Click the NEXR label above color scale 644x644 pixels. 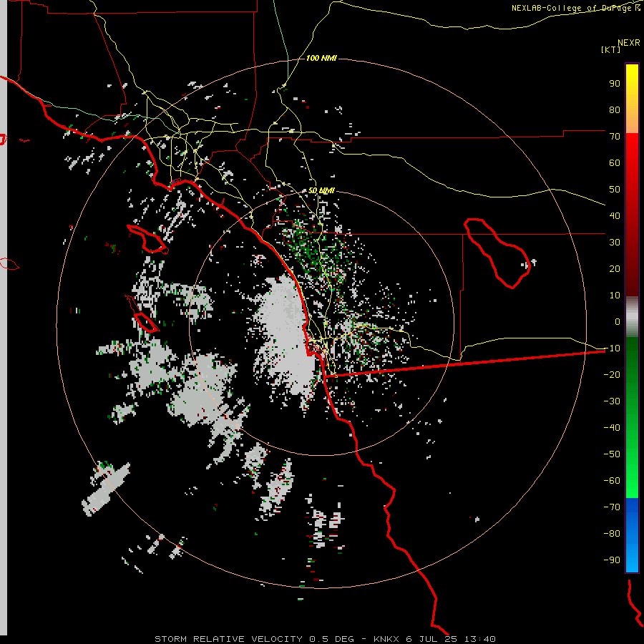tap(629, 43)
